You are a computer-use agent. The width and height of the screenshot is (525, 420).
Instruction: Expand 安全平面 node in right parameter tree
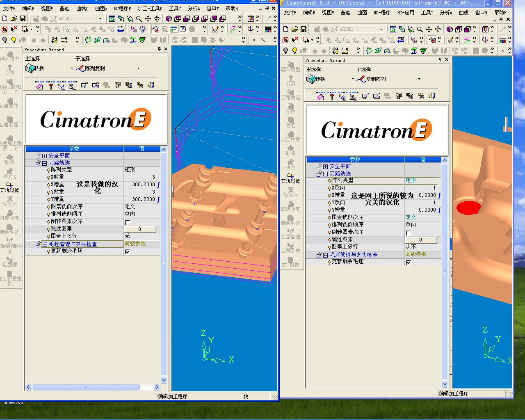pyautogui.click(x=325, y=167)
